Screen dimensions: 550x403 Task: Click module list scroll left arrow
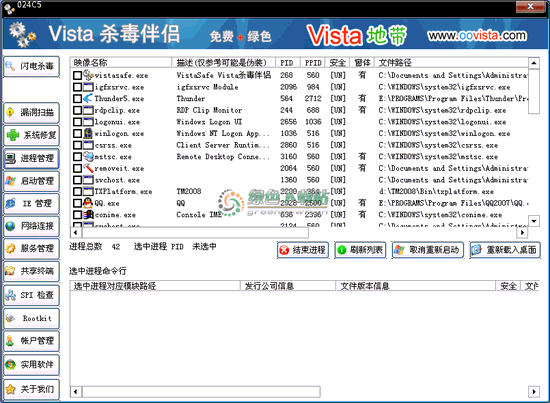point(76,391)
